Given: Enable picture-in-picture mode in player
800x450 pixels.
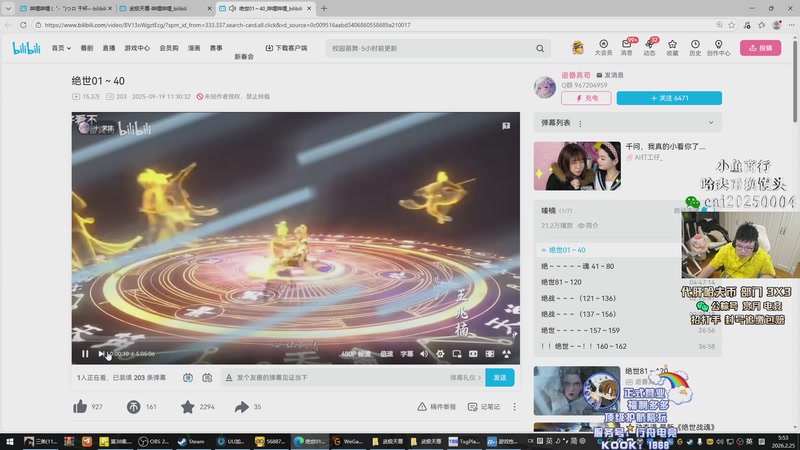Looking at the screenshot, I should click(x=457, y=354).
